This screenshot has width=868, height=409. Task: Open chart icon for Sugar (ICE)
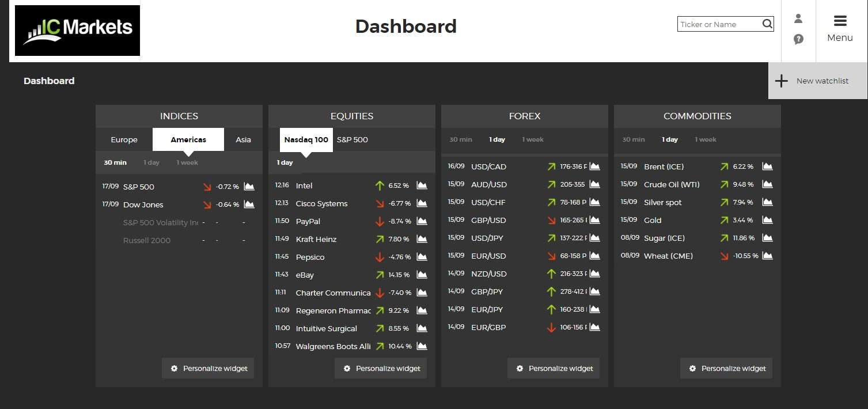coord(767,238)
